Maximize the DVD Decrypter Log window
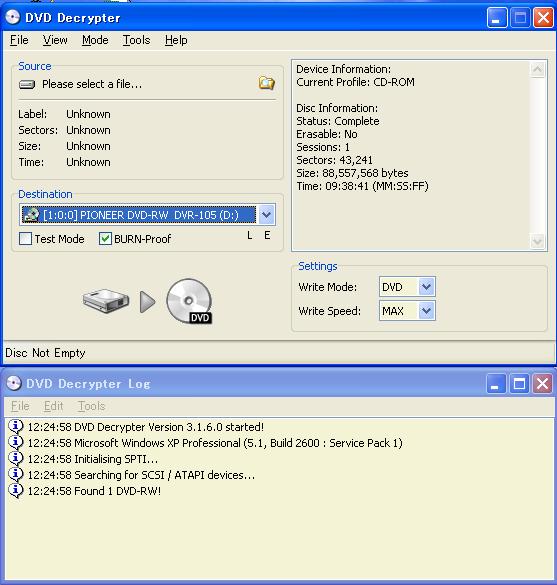The image size is (557, 585). 519,384
